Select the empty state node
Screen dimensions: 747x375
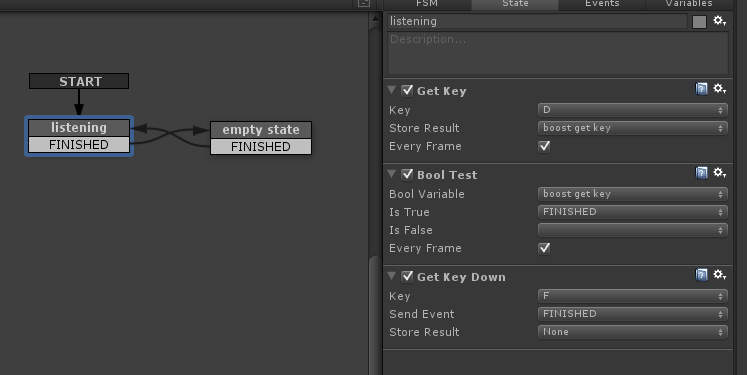point(261,130)
